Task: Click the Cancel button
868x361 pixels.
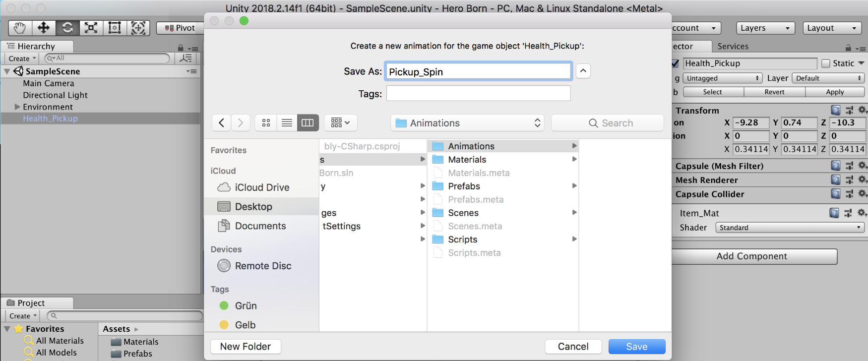Action: point(573,347)
